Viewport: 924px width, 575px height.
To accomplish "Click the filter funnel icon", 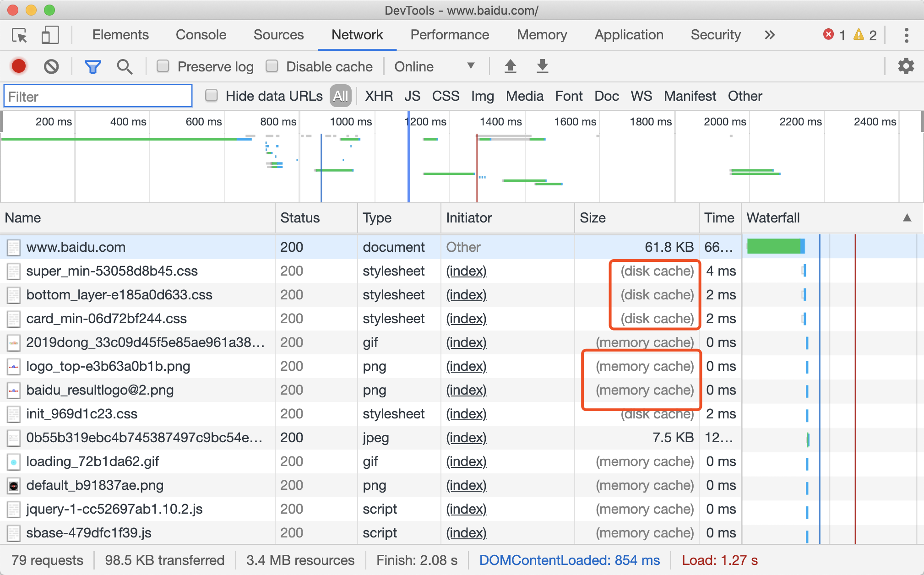I will click(x=92, y=65).
